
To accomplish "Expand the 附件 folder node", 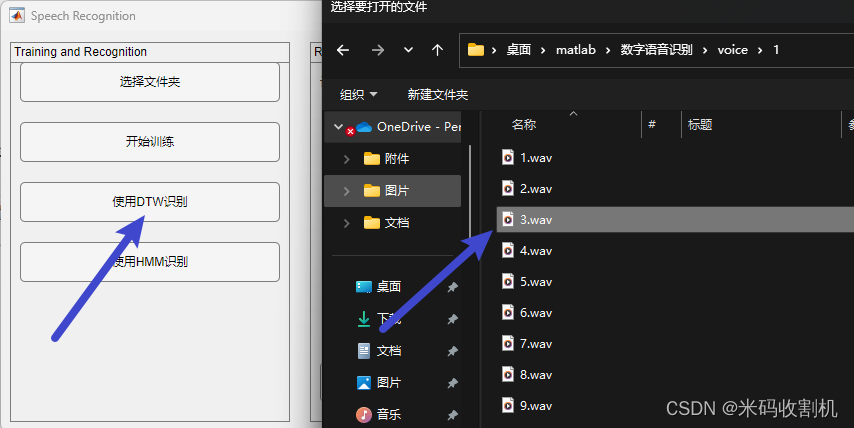I will coord(346,159).
